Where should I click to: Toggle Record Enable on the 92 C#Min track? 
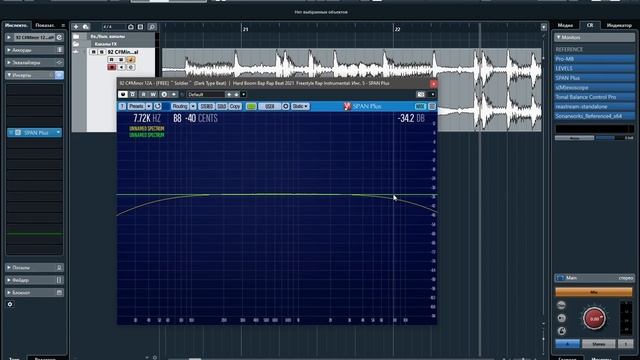112,67
